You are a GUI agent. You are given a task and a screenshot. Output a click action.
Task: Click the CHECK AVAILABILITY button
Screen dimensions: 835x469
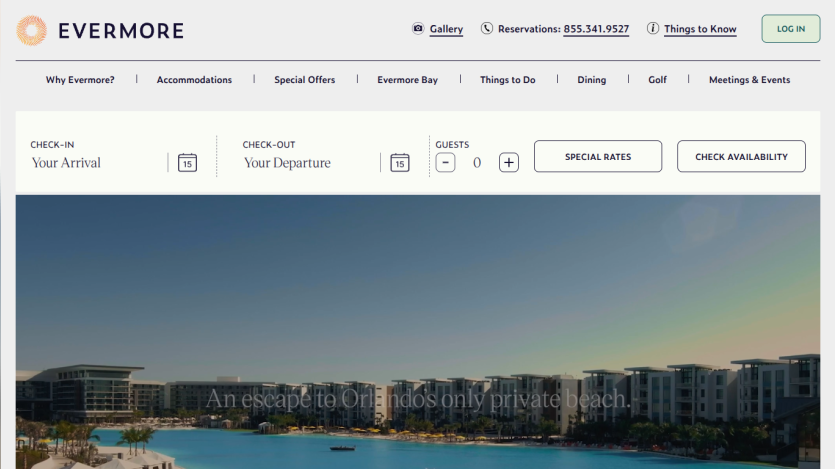tap(741, 157)
